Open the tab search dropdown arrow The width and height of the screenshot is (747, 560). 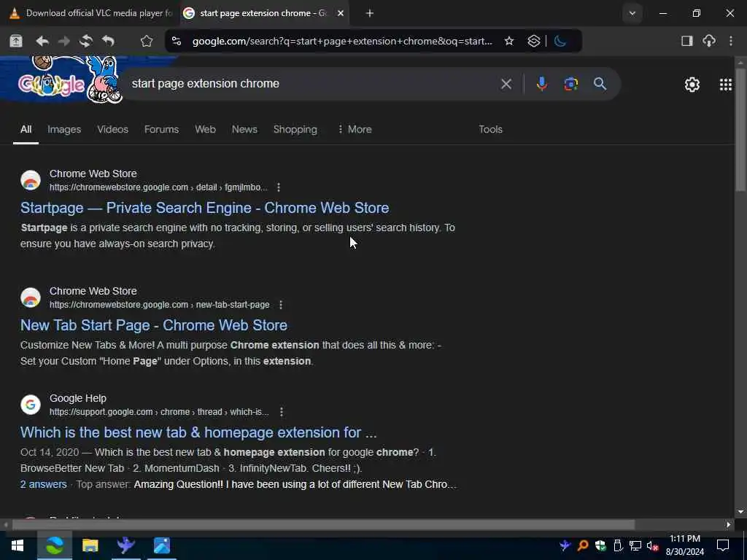[632, 13]
